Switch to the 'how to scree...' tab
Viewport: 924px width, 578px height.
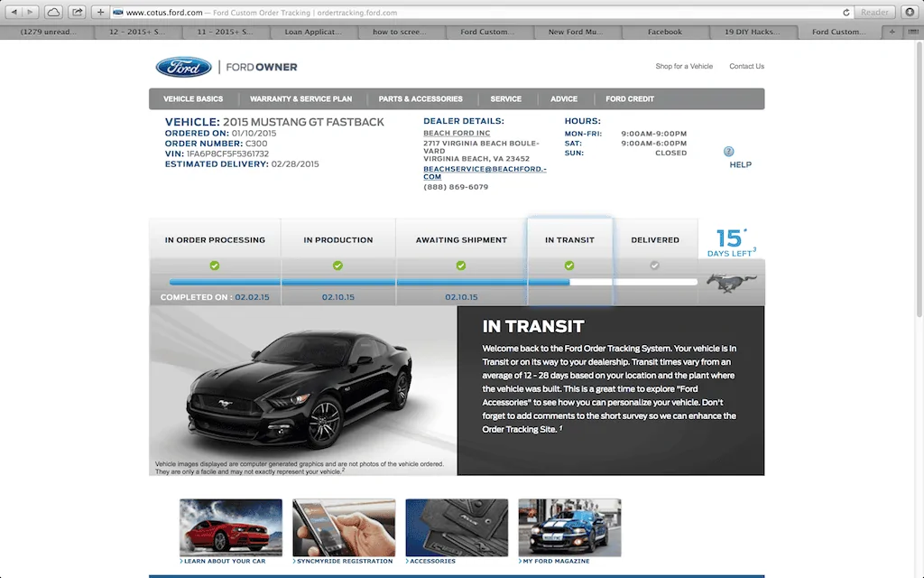click(x=400, y=32)
